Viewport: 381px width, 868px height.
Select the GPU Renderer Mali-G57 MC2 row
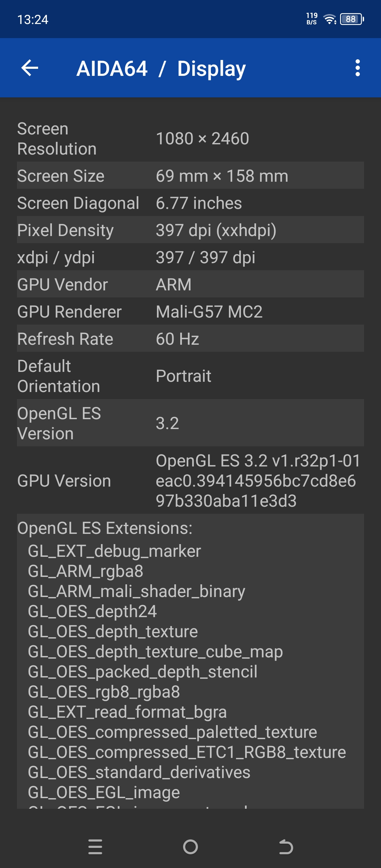(190, 311)
